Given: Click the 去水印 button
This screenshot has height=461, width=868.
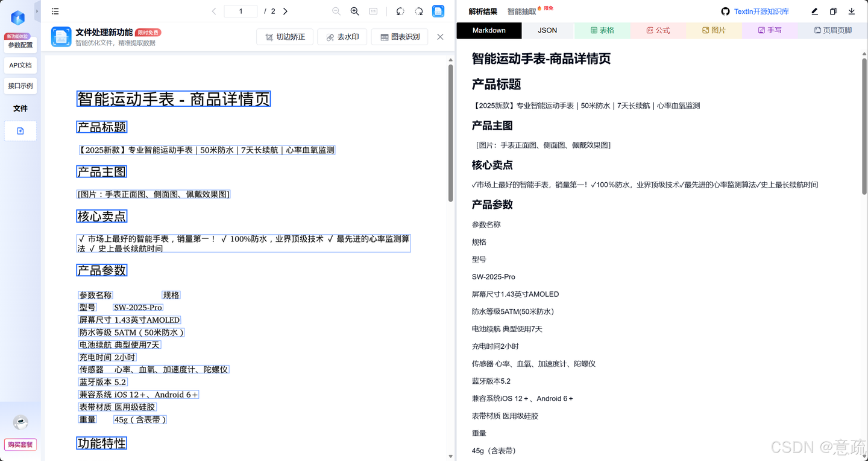Looking at the screenshot, I should pos(342,37).
